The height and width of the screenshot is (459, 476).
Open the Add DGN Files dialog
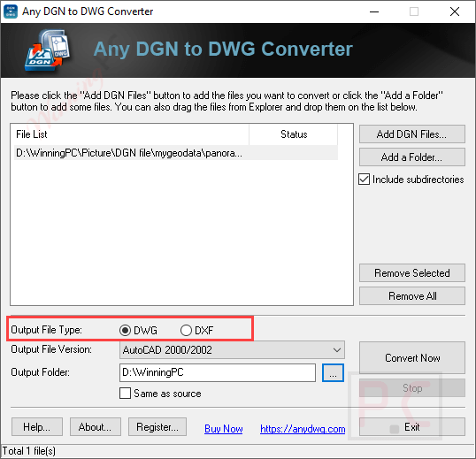click(x=412, y=134)
